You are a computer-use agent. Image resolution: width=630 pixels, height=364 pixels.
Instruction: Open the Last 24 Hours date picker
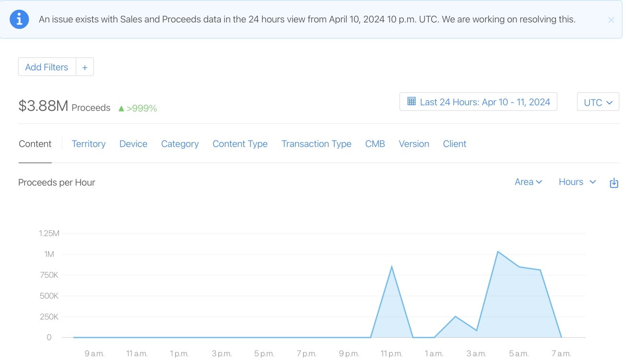(478, 102)
